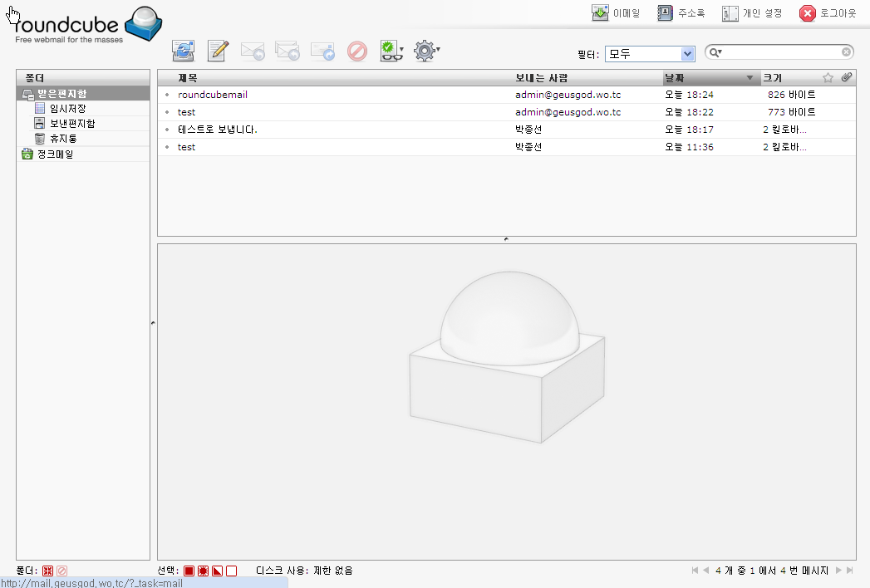Click the date 오늘 11:36
This screenshot has width=870, height=588.
tap(689, 147)
